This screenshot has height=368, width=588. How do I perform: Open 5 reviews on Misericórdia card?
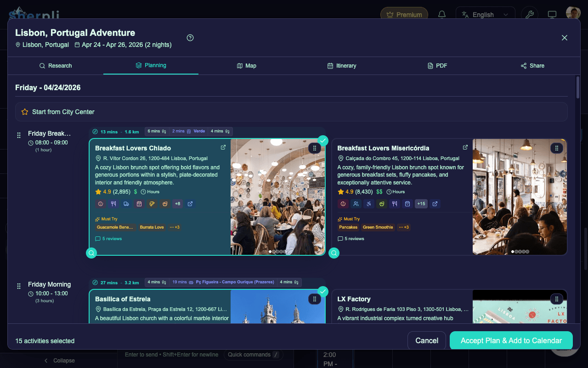[351, 239]
